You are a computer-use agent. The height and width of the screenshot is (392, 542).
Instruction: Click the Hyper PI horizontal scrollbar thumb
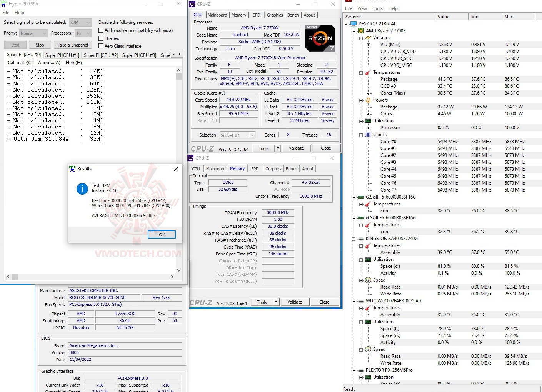click(x=15, y=277)
